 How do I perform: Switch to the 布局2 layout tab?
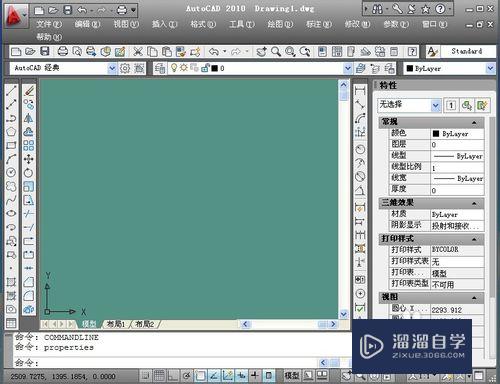click(145, 324)
